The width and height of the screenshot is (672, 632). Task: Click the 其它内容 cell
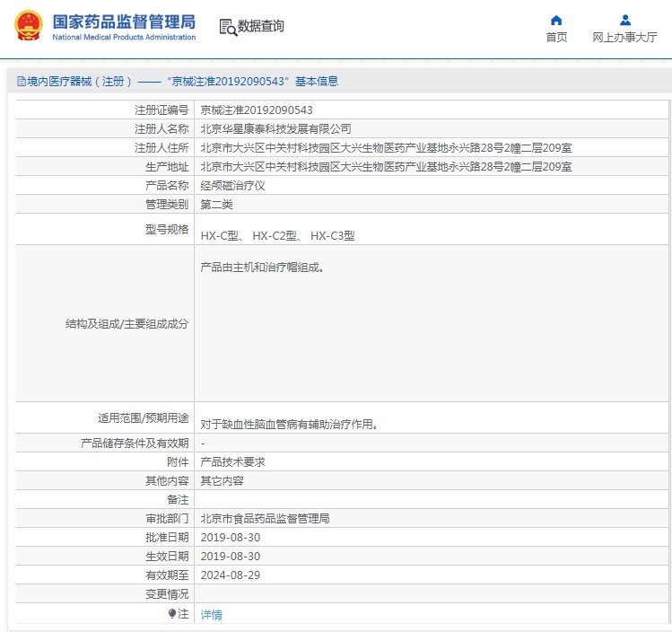222,481
